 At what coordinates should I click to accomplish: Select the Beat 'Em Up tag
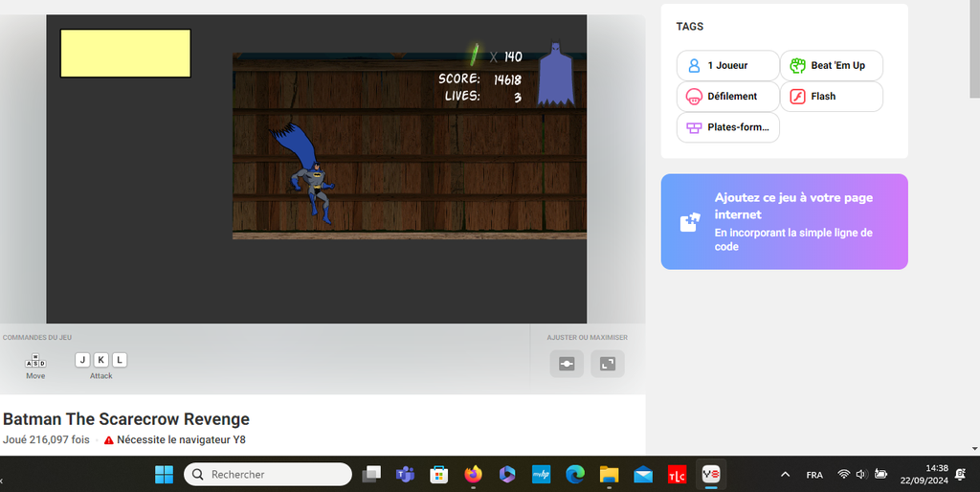pos(831,66)
